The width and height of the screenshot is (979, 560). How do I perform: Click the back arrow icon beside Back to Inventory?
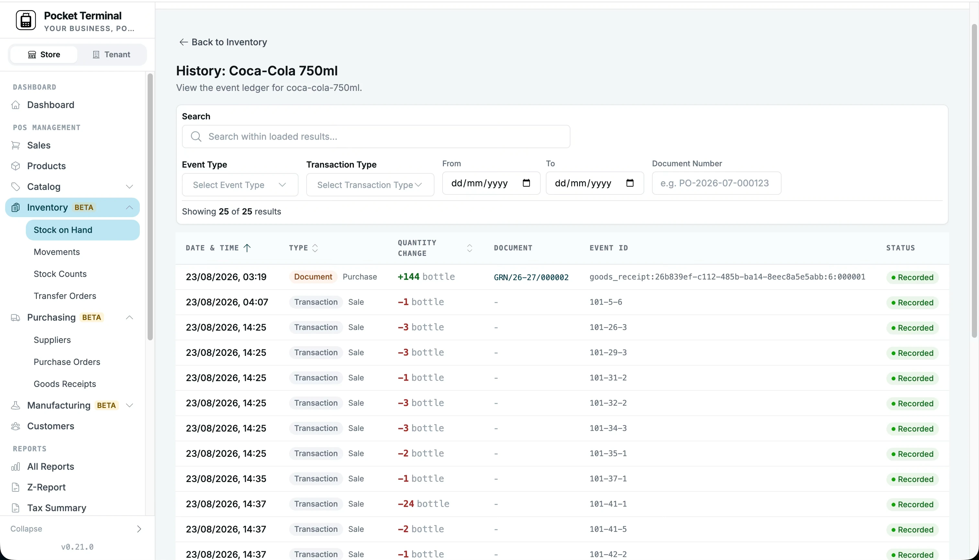tap(184, 42)
